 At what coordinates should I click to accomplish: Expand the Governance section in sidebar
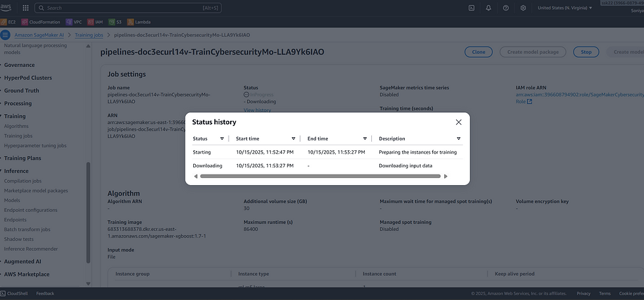pyautogui.click(x=19, y=65)
